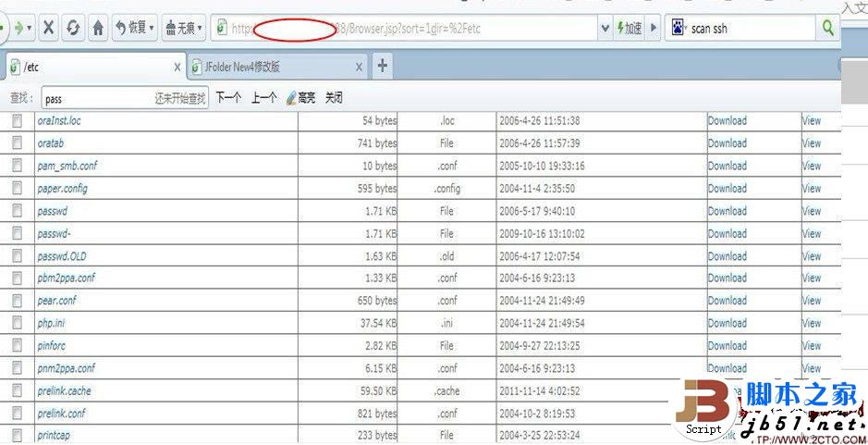The width and height of the screenshot is (868, 445).
Task: Download the passwd.OLD file
Action: click(x=727, y=255)
